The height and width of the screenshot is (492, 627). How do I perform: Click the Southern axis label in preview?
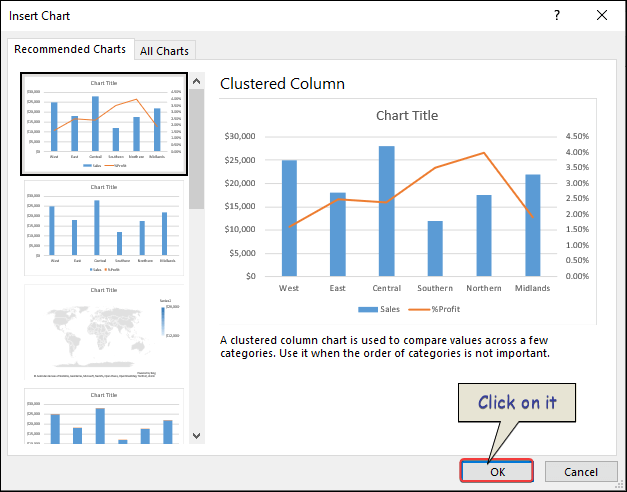click(x=435, y=288)
